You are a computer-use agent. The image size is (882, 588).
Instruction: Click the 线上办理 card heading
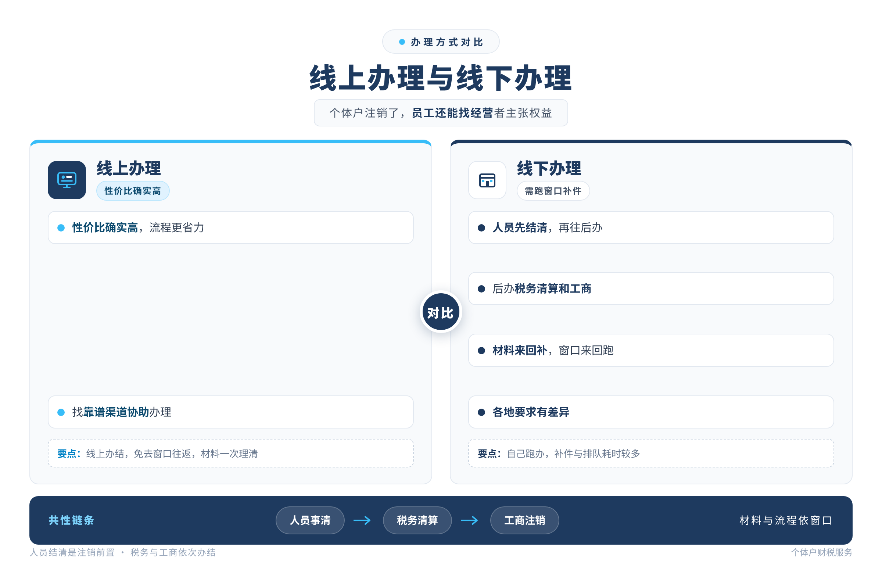point(129,168)
